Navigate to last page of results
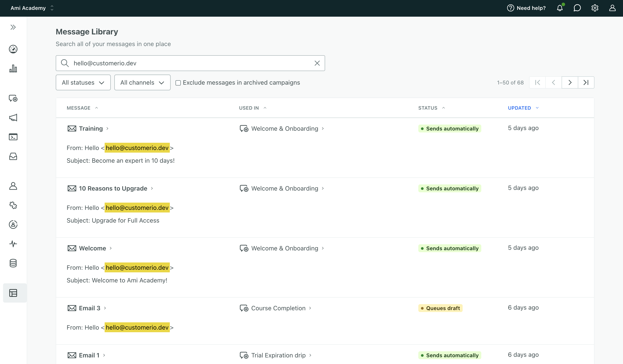The image size is (623, 364). click(586, 82)
